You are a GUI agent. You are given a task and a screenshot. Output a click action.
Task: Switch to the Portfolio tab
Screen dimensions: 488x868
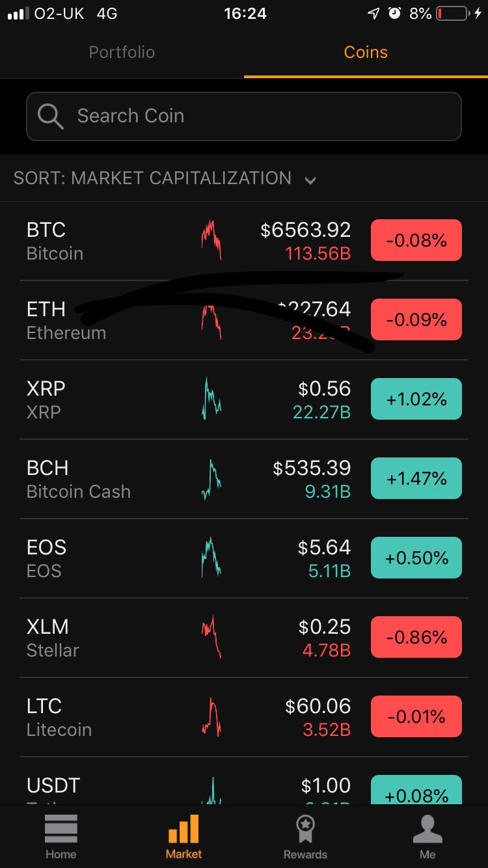122,52
